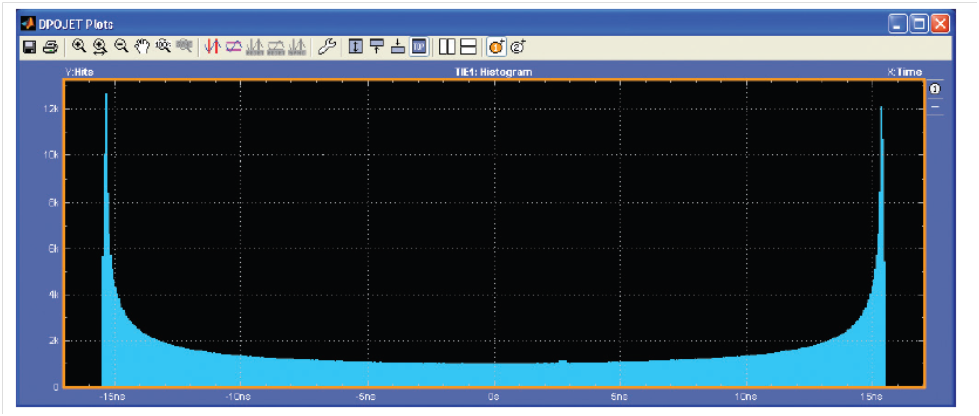Click the save plot floppy disk icon
This screenshot has width=979, height=416.
pos(30,47)
